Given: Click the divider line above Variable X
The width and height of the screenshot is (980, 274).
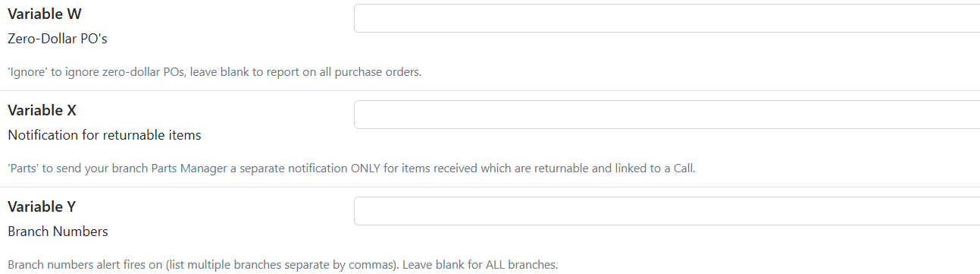Looking at the screenshot, I should coord(490,91).
